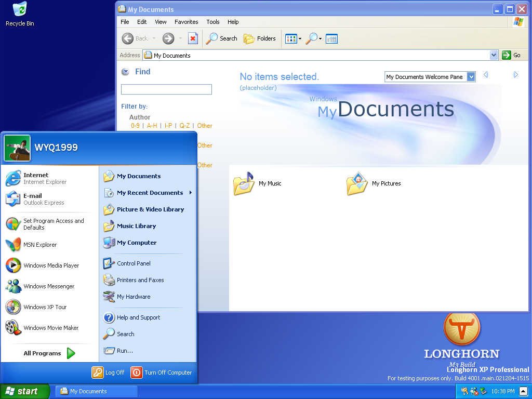The image size is (532, 399).
Task: Open the Welcome Pane dropdown
Action: point(471,77)
